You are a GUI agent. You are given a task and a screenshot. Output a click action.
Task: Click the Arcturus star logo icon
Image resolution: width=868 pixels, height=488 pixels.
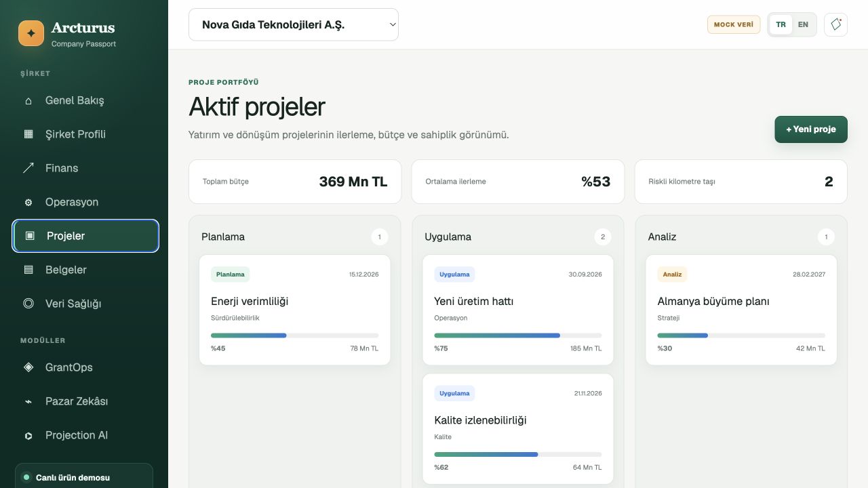tap(31, 33)
